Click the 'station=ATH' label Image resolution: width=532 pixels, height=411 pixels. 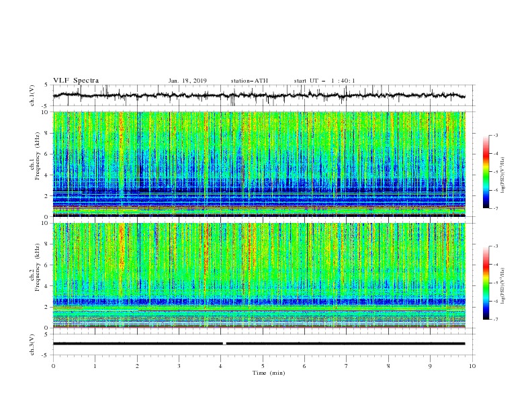(x=249, y=81)
